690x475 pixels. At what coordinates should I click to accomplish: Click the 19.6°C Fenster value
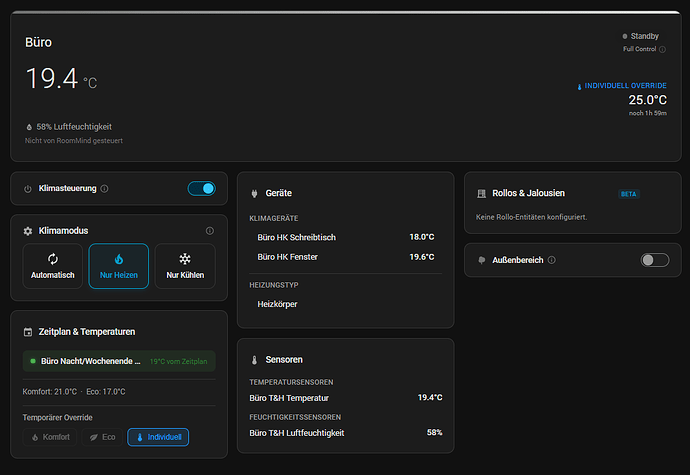(422, 257)
